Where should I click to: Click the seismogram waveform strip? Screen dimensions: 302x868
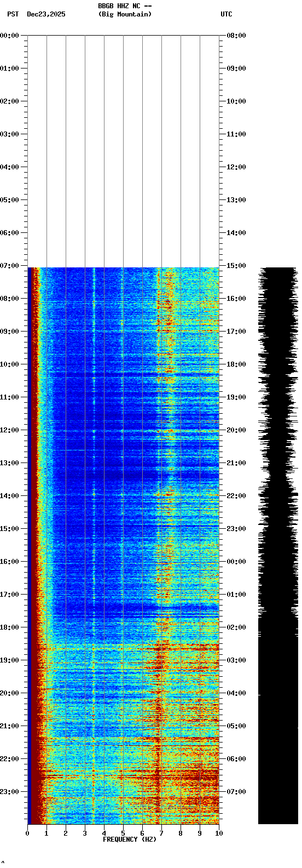point(278,546)
